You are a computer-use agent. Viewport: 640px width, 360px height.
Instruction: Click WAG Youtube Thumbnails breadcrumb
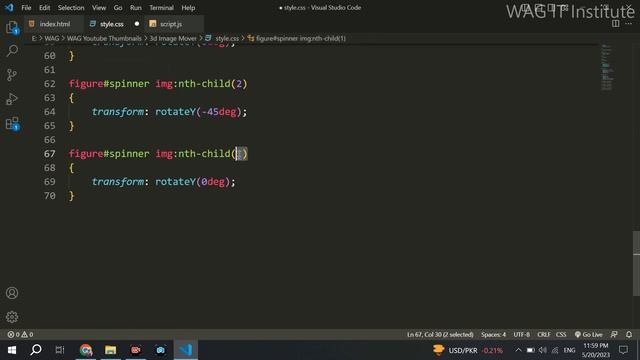click(x=104, y=38)
